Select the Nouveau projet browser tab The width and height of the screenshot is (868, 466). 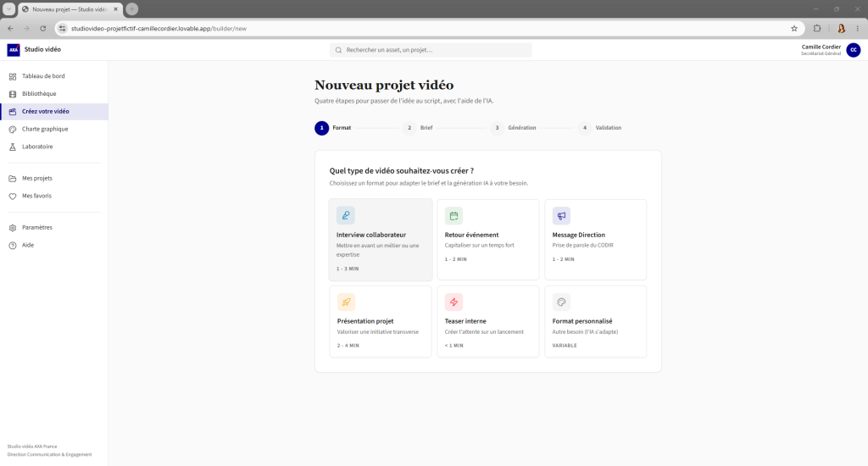pyautogui.click(x=70, y=9)
